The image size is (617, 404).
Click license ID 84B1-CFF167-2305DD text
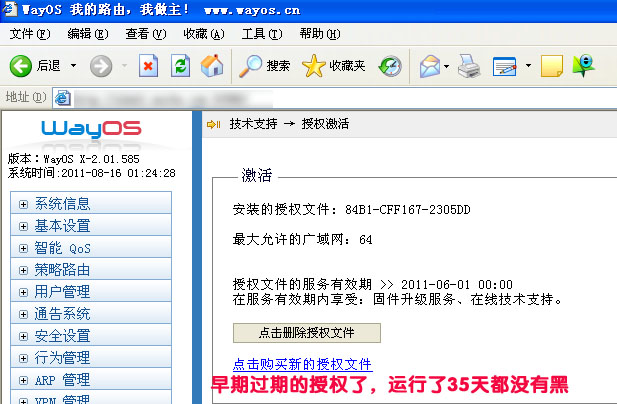408,210
